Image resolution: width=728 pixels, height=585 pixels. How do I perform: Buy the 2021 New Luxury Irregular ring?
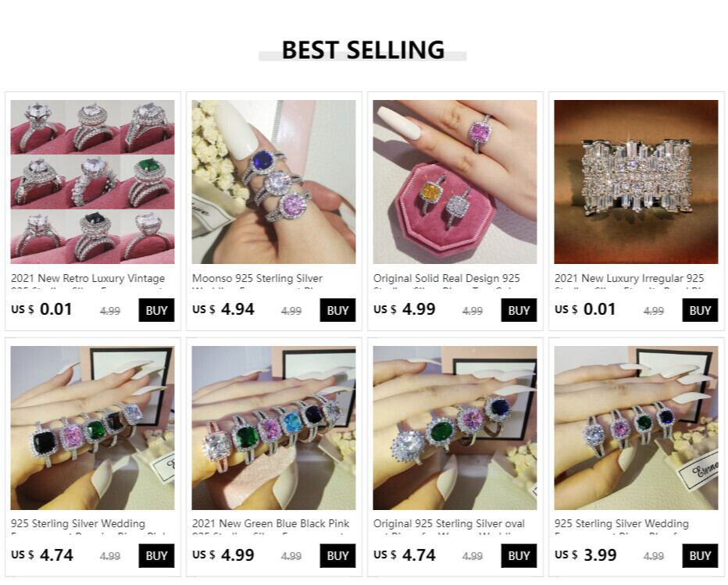point(700,310)
